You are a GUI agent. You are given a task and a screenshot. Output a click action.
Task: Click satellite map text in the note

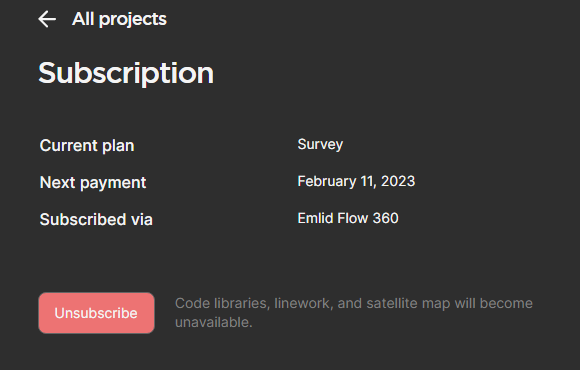pos(408,304)
